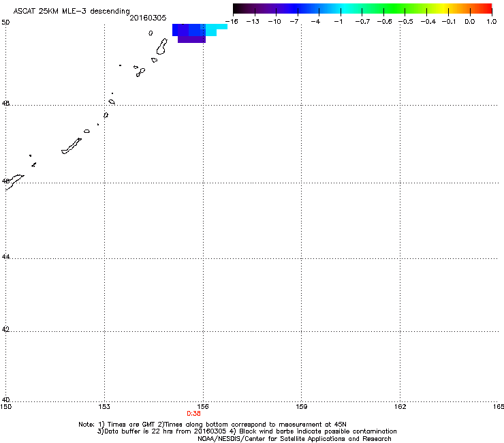Click the colorbar tick label -7

tap(294, 22)
